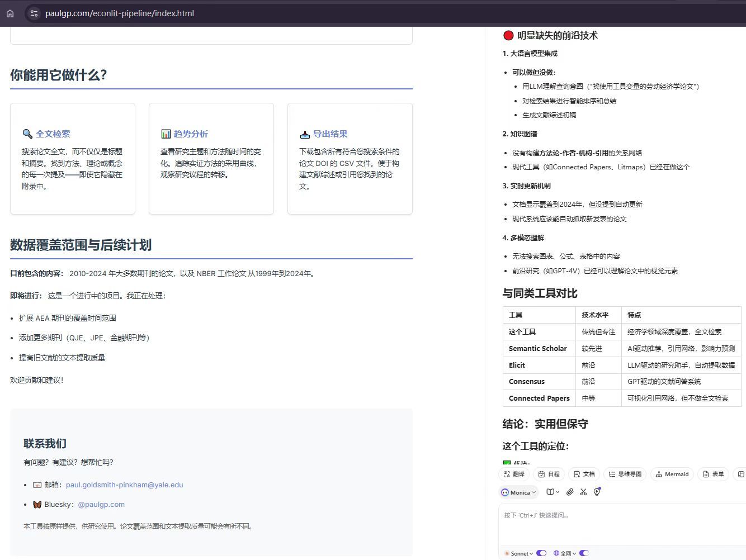Toggle the switch next to Sonnet
746x560 pixels.
pyautogui.click(x=541, y=553)
